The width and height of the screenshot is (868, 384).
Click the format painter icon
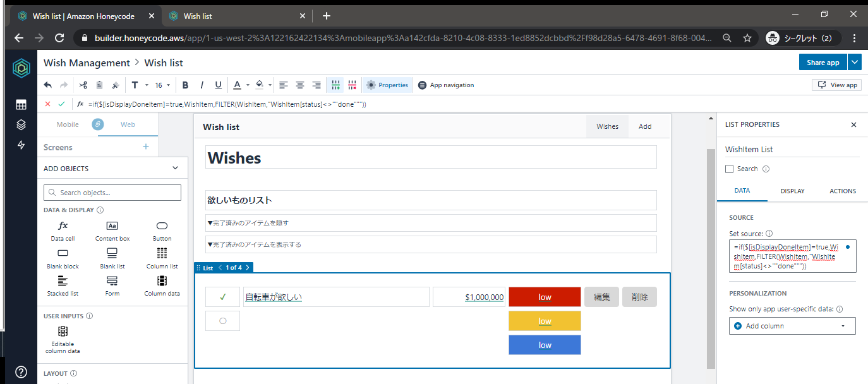tap(116, 85)
